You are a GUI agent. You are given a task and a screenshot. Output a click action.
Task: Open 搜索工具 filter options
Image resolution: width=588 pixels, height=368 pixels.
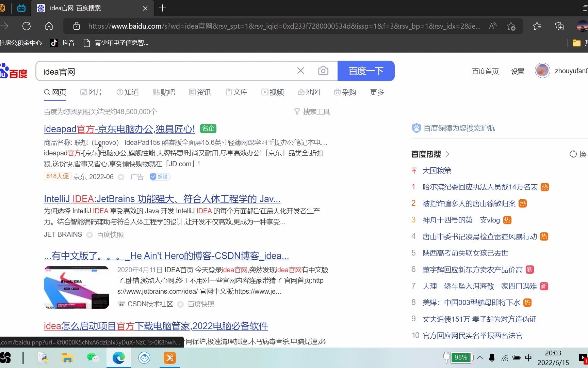click(x=312, y=112)
